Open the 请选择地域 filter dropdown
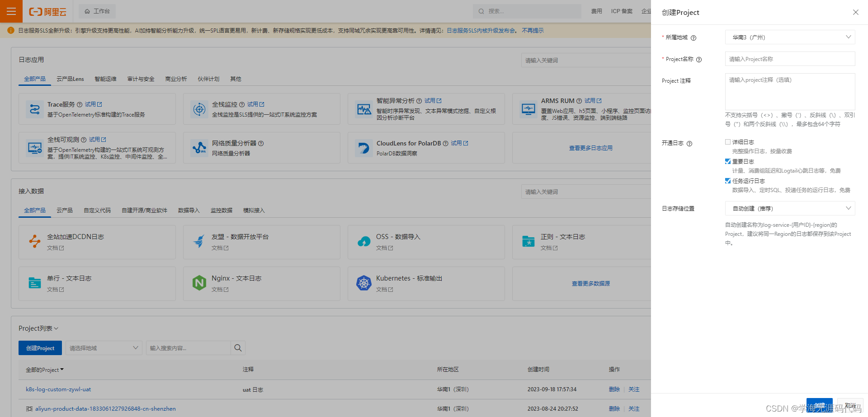The height and width of the screenshot is (417, 868). point(104,348)
